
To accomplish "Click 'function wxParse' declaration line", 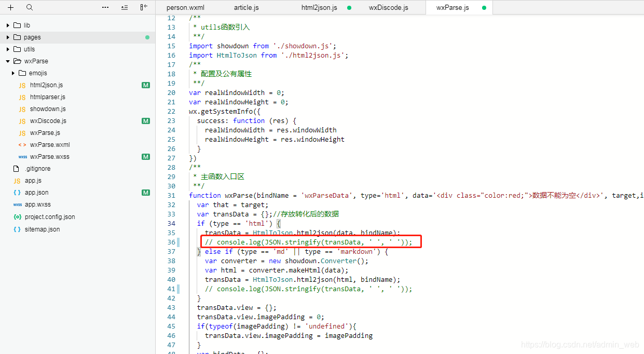I will (416, 195).
